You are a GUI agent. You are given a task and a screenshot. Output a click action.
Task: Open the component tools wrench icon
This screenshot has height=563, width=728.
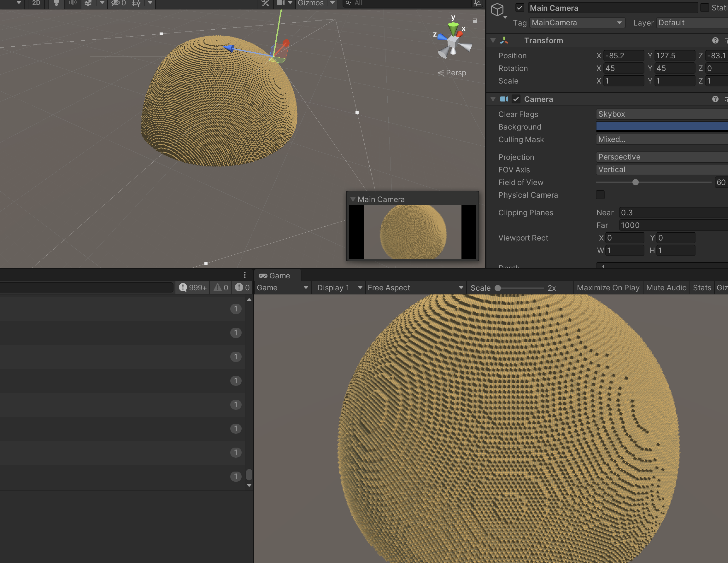[265, 3]
